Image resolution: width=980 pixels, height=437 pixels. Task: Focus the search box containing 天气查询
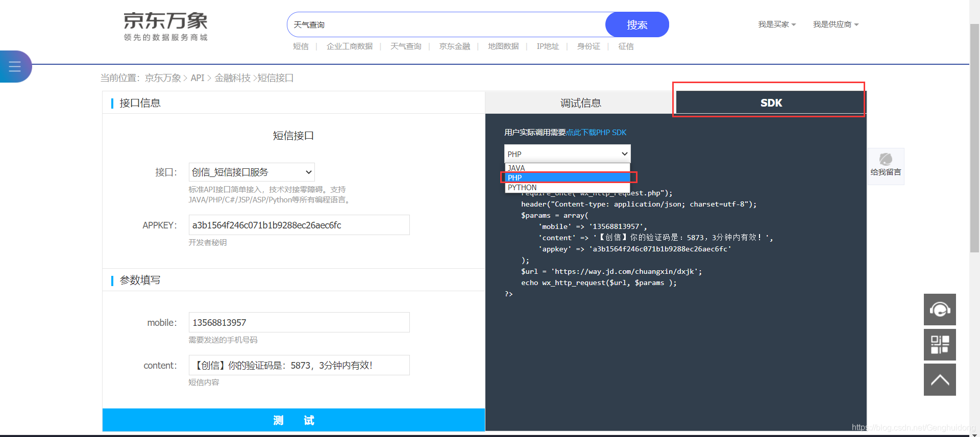pyautogui.click(x=447, y=24)
